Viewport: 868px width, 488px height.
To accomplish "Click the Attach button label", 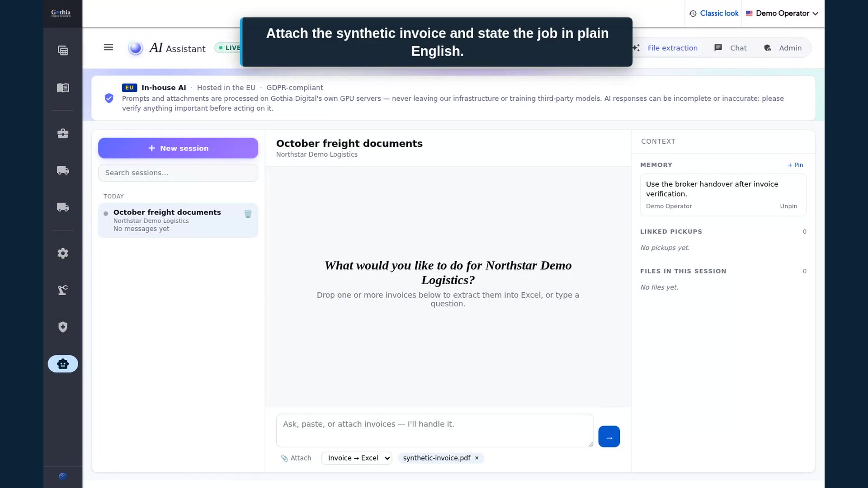I will 301,458.
